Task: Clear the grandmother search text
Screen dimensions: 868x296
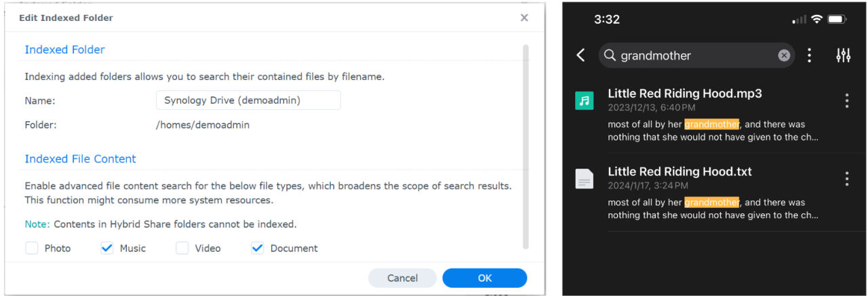Action: tap(784, 56)
